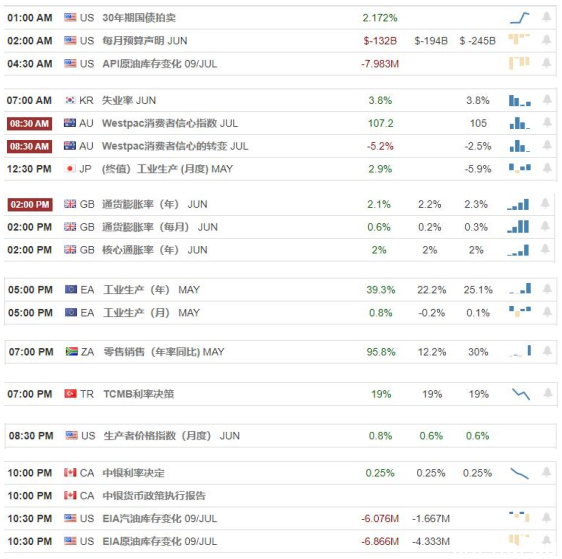Open EIA汽油库存变化 09/JUL event
This screenshot has height=559, width=562.
click(160, 519)
